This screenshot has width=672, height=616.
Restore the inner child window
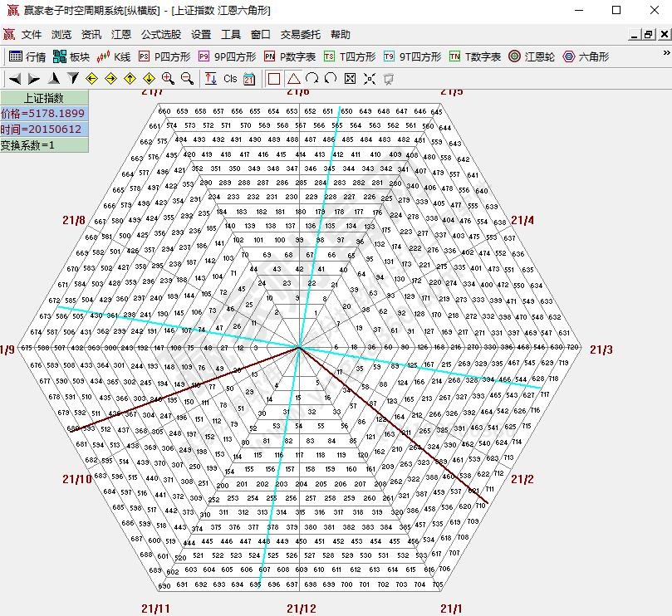[x=649, y=35]
